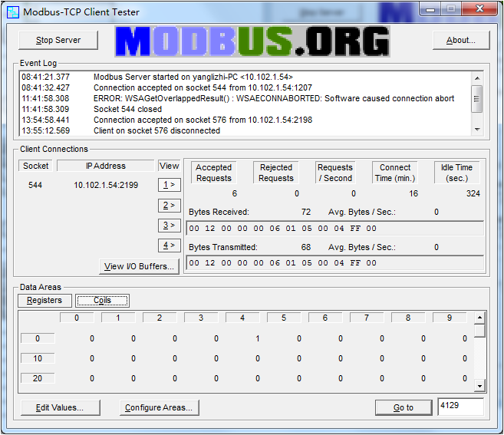Image resolution: width=504 pixels, height=435 pixels.
Task: Click the Go to button
Action: click(404, 407)
